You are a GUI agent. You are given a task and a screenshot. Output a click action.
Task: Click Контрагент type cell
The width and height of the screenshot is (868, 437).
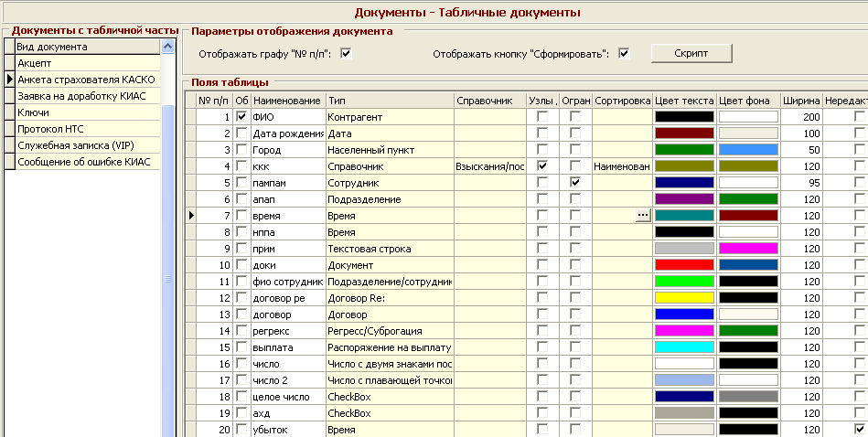390,117
